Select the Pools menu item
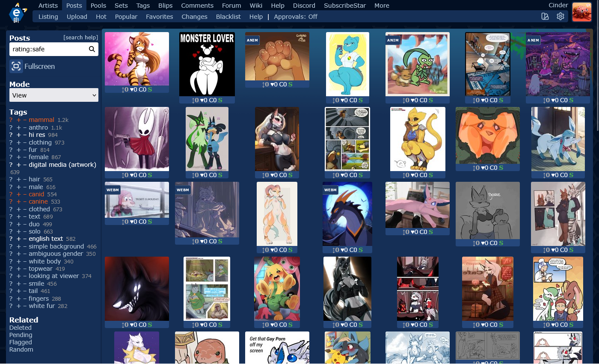The height and width of the screenshot is (364, 599). (98, 6)
